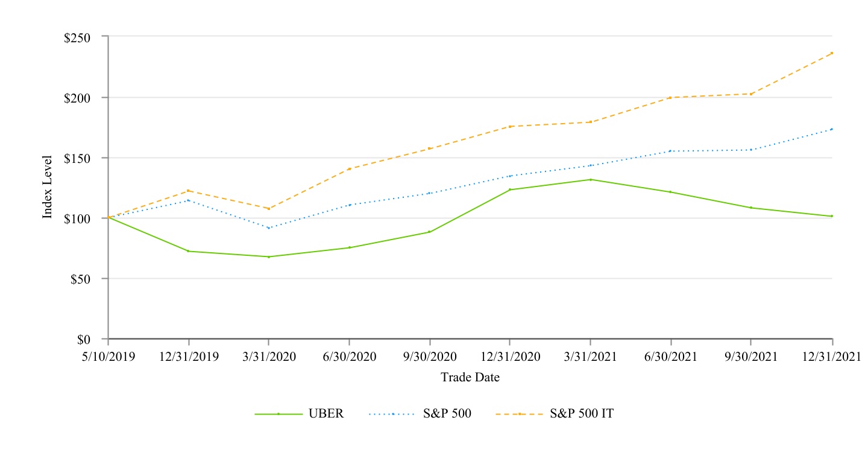Click the 12/31/2021 x-axis date label
This screenshot has width=868, height=461.
coord(832,357)
